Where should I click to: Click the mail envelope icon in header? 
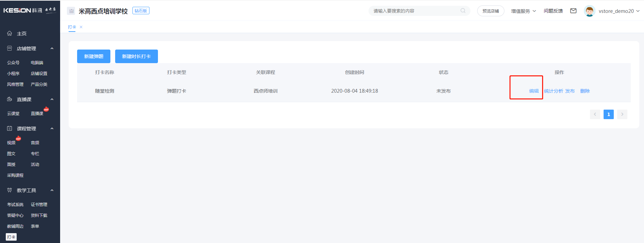[x=573, y=11]
